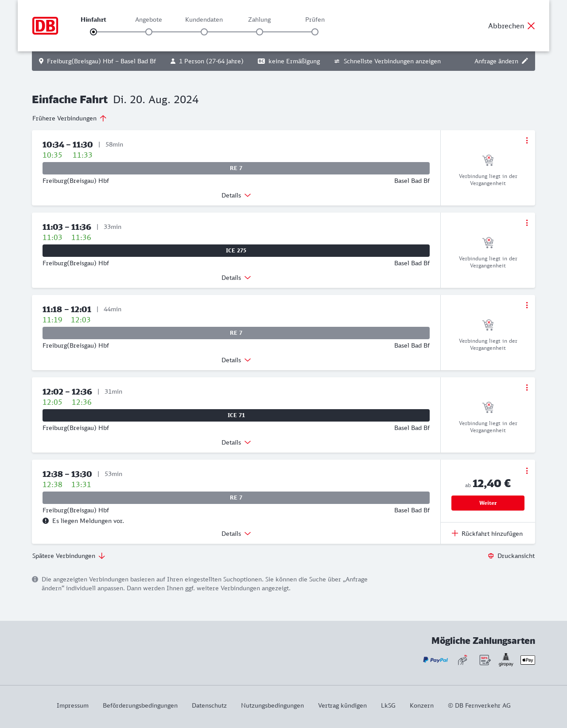This screenshot has width=567, height=728.
Task: Open three-dot menu for 10:34 connection
Action: (527, 140)
